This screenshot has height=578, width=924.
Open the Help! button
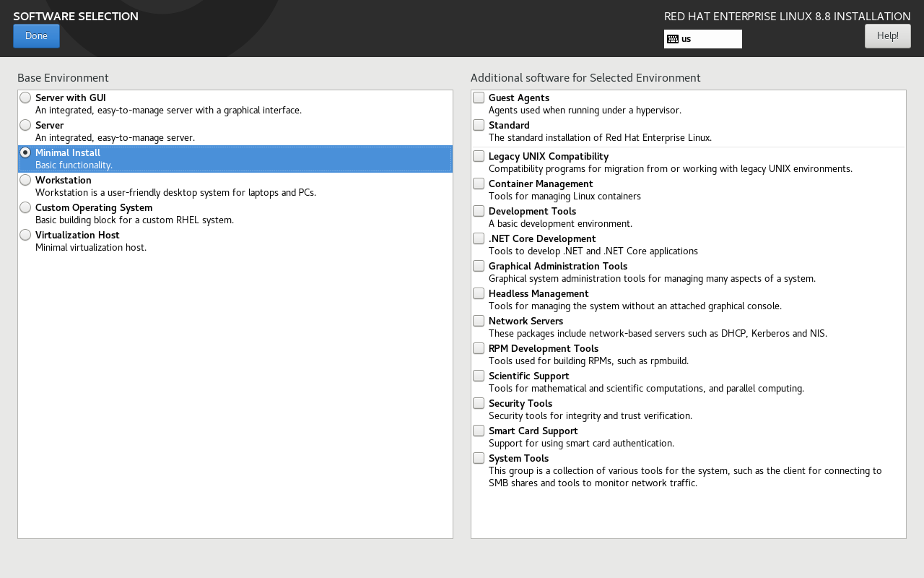pyautogui.click(x=887, y=36)
